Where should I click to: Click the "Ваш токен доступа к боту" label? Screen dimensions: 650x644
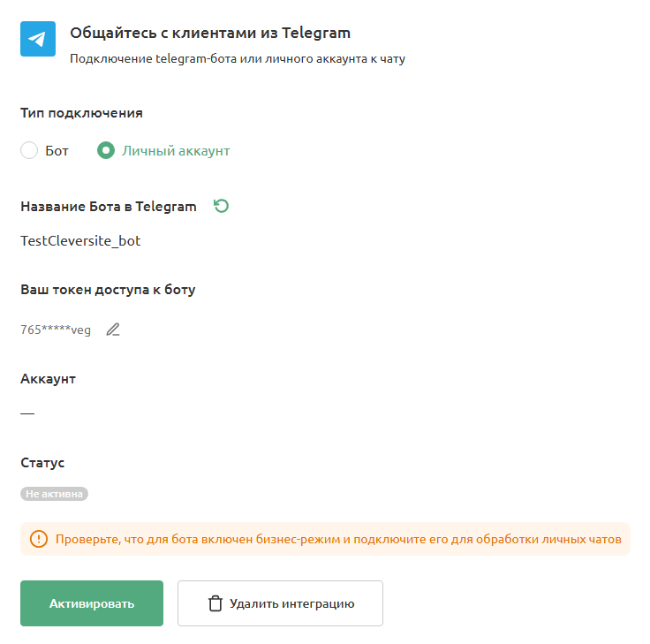coord(108,290)
